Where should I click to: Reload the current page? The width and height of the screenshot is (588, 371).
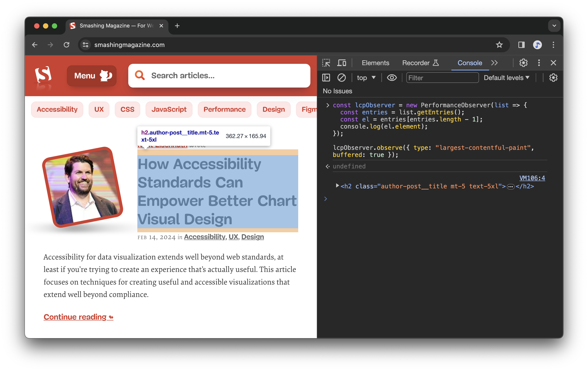(x=67, y=45)
